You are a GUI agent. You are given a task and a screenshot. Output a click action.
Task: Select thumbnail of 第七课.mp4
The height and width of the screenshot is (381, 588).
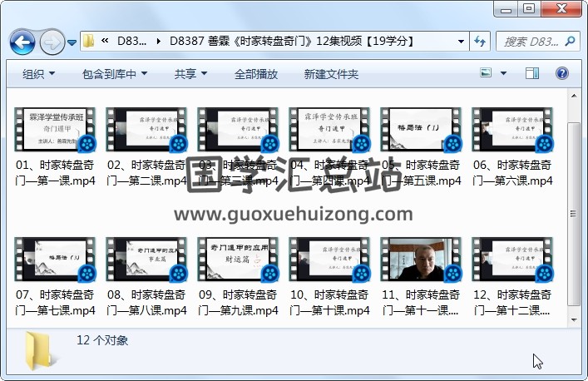pos(55,259)
